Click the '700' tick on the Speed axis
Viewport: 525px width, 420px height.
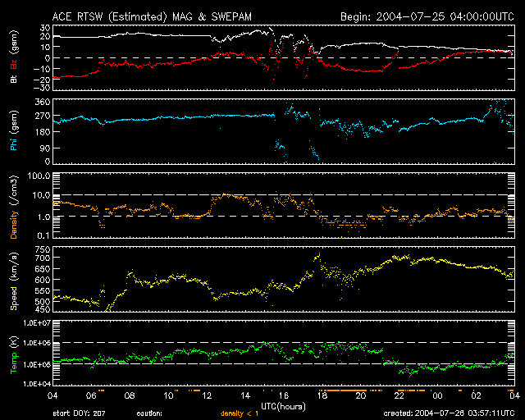pyautogui.click(x=43, y=258)
